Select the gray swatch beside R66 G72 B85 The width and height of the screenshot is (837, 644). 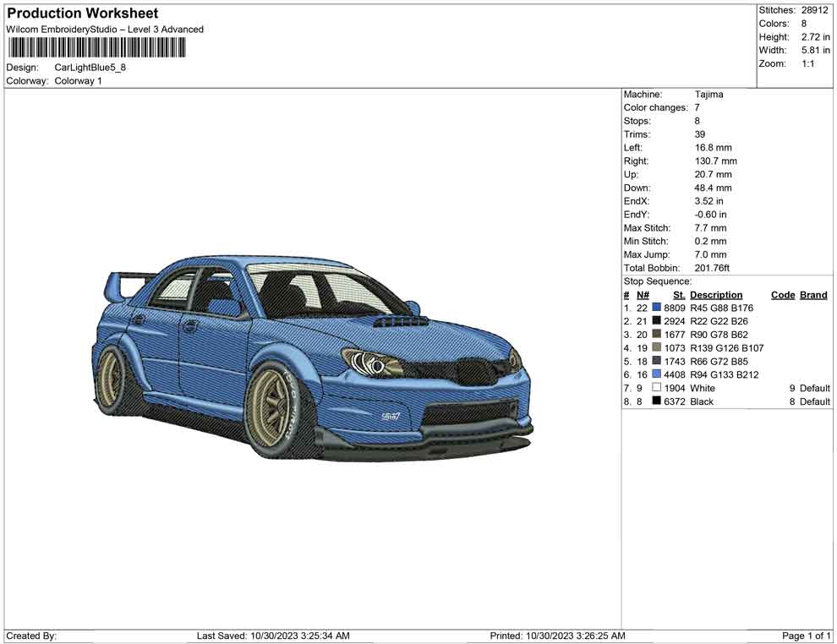click(x=657, y=362)
